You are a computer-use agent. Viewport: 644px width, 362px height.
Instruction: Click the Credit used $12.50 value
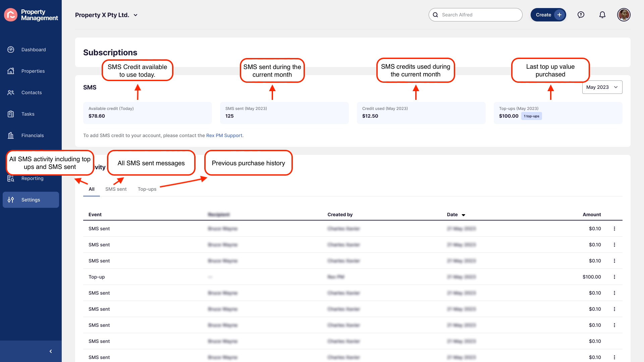point(370,116)
